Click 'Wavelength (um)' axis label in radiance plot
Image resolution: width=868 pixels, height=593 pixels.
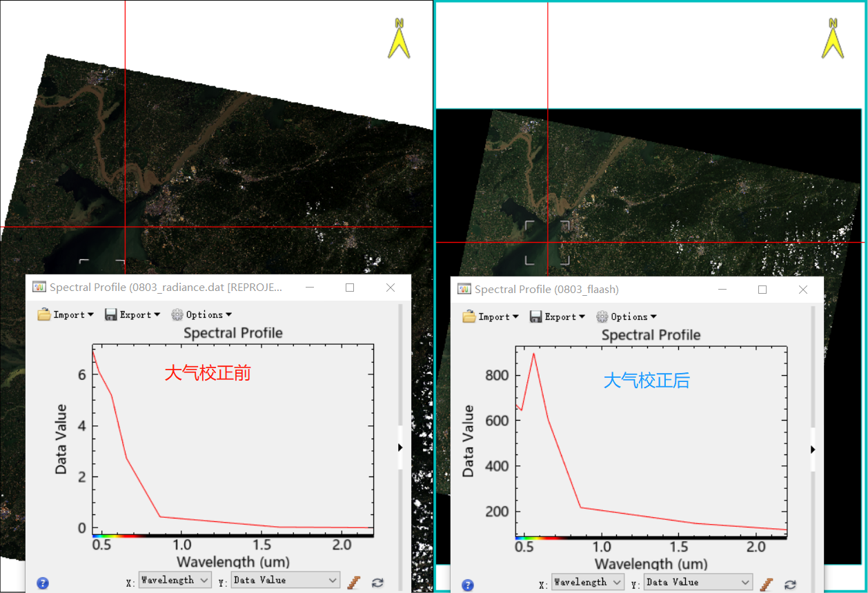(x=233, y=561)
